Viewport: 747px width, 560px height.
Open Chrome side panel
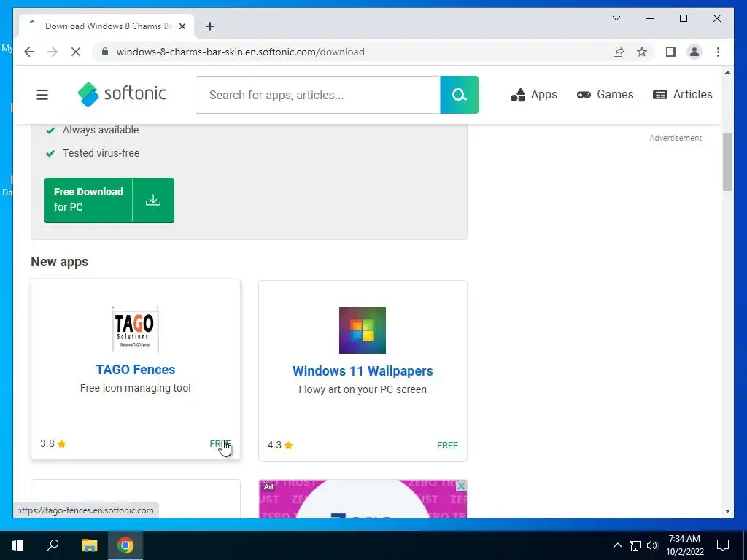tap(671, 52)
